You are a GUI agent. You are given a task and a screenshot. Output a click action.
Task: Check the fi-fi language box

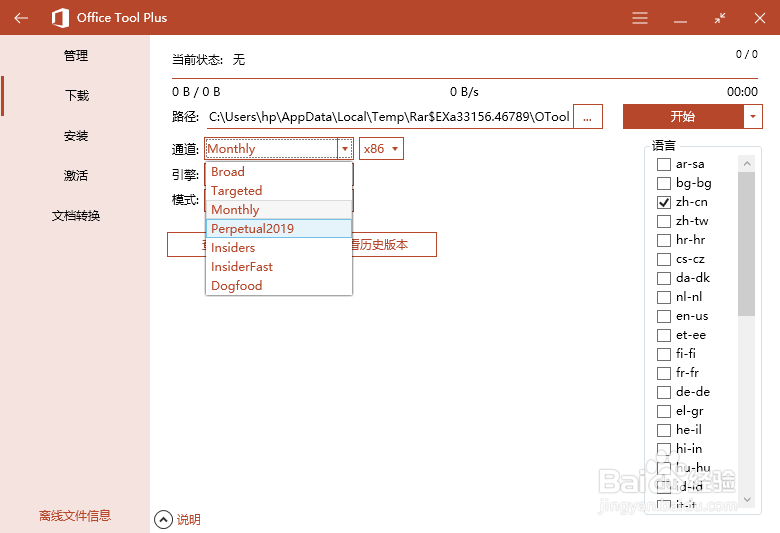pos(664,354)
